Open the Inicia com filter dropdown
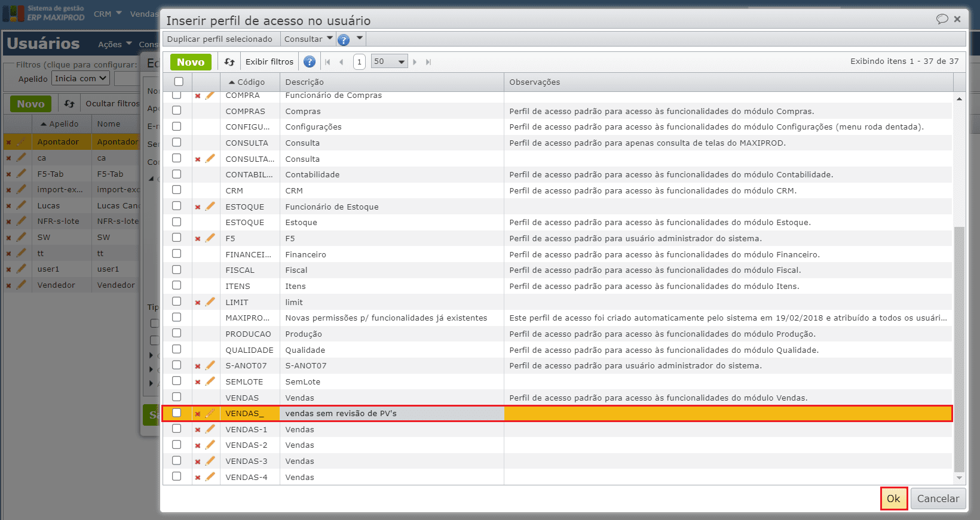980x520 pixels. click(x=81, y=78)
